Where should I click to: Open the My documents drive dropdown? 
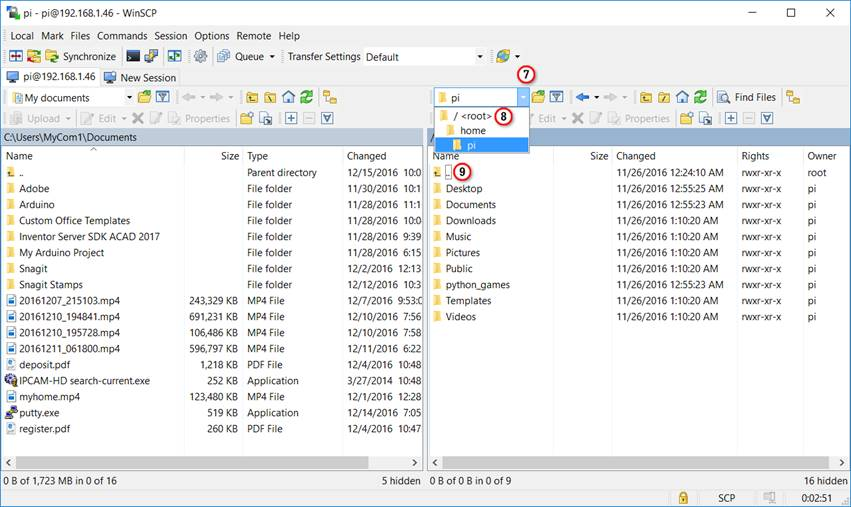[72, 98]
